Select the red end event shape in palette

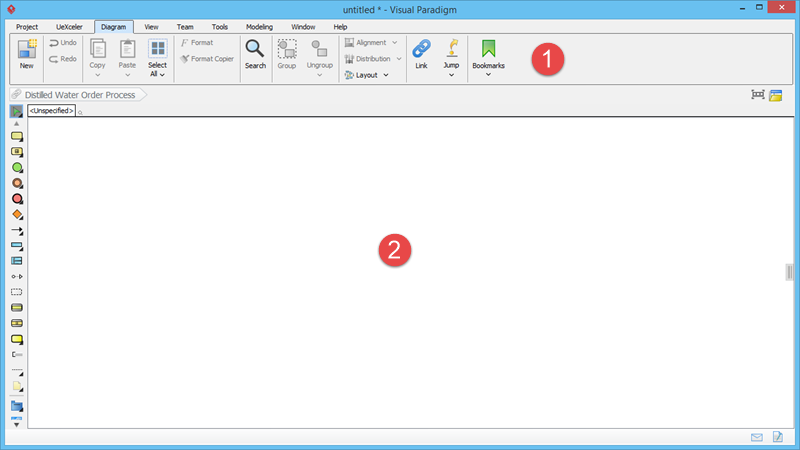[17, 199]
